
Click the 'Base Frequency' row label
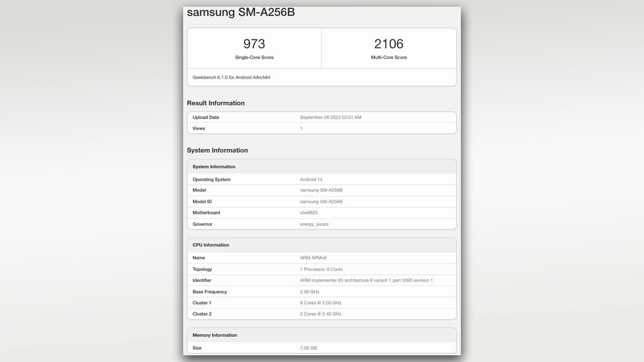pos(209,292)
